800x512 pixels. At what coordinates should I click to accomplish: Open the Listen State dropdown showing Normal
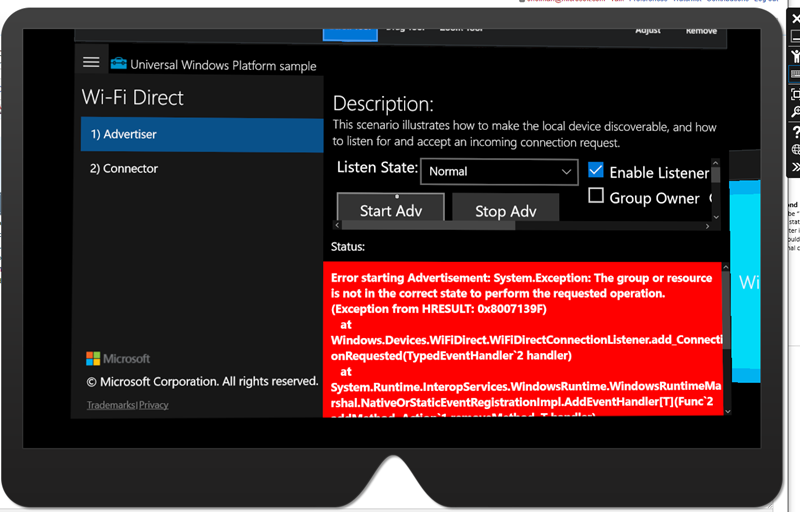point(499,171)
